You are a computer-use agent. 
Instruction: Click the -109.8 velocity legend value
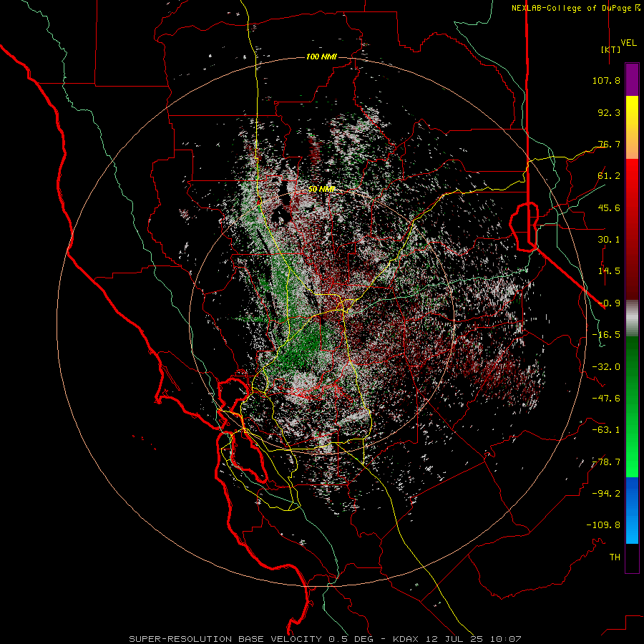(x=603, y=525)
